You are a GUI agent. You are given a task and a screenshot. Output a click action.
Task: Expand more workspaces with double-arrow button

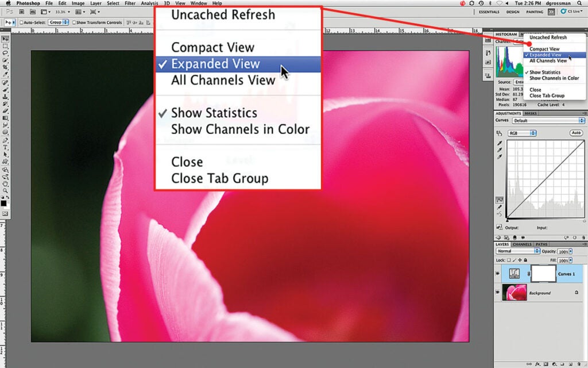(551, 12)
